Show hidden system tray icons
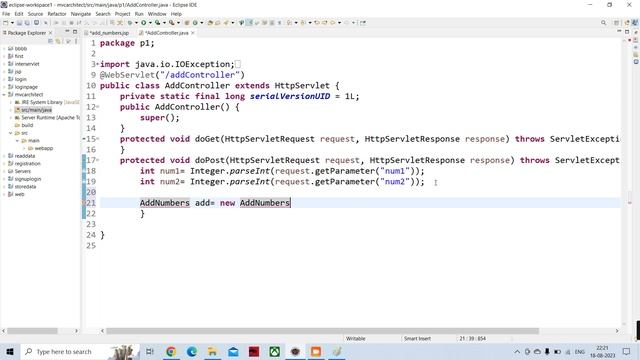 517,351
